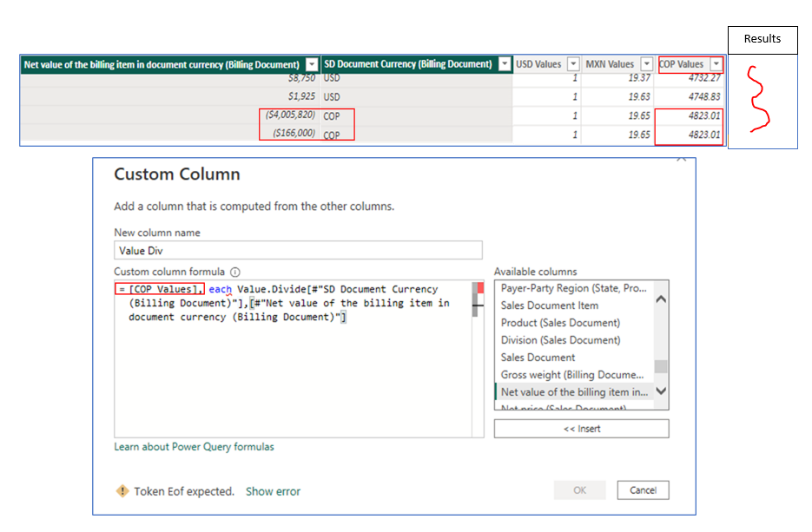Select Sales Document Item in available columns
This screenshot has height=532, width=812.
[x=550, y=305]
